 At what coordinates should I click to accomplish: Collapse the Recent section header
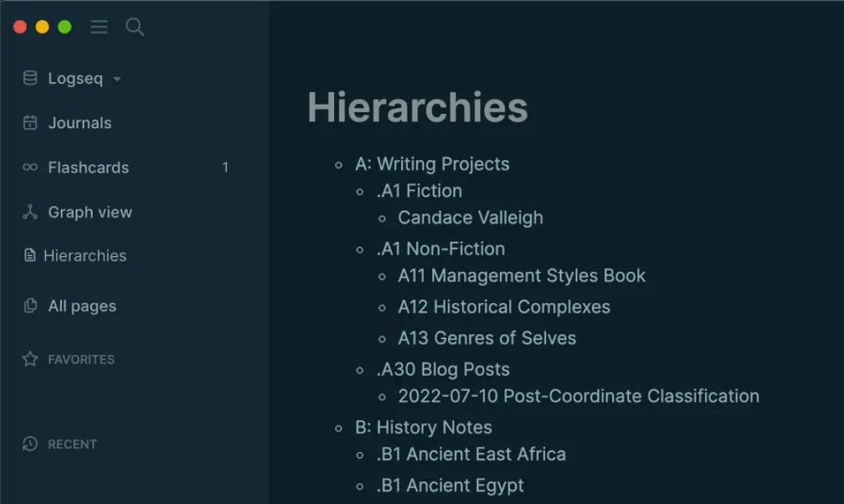click(72, 444)
